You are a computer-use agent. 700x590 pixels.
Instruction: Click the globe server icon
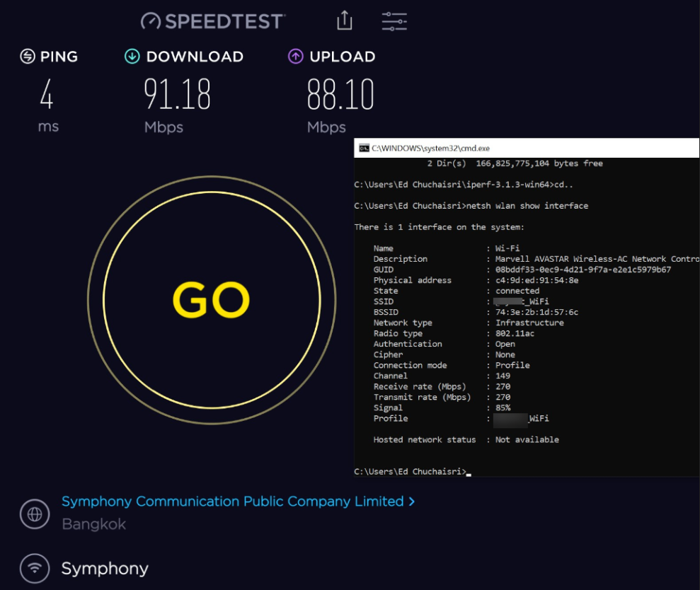point(35,514)
